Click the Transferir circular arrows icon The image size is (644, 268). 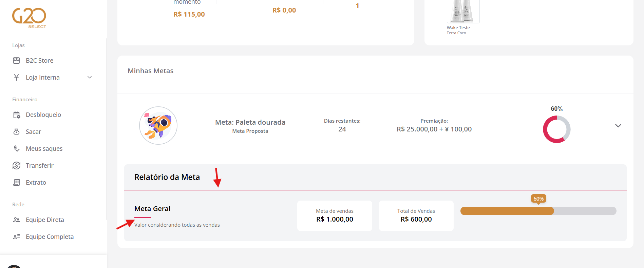[x=16, y=165]
